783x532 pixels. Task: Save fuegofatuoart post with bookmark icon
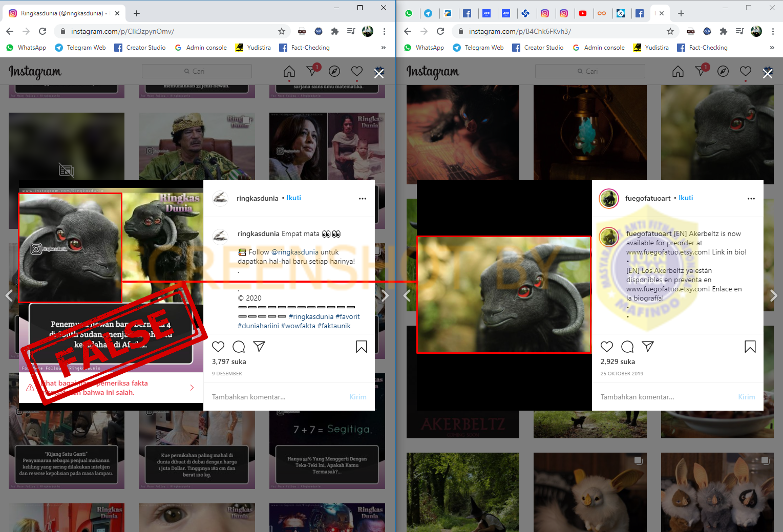(x=750, y=347)
